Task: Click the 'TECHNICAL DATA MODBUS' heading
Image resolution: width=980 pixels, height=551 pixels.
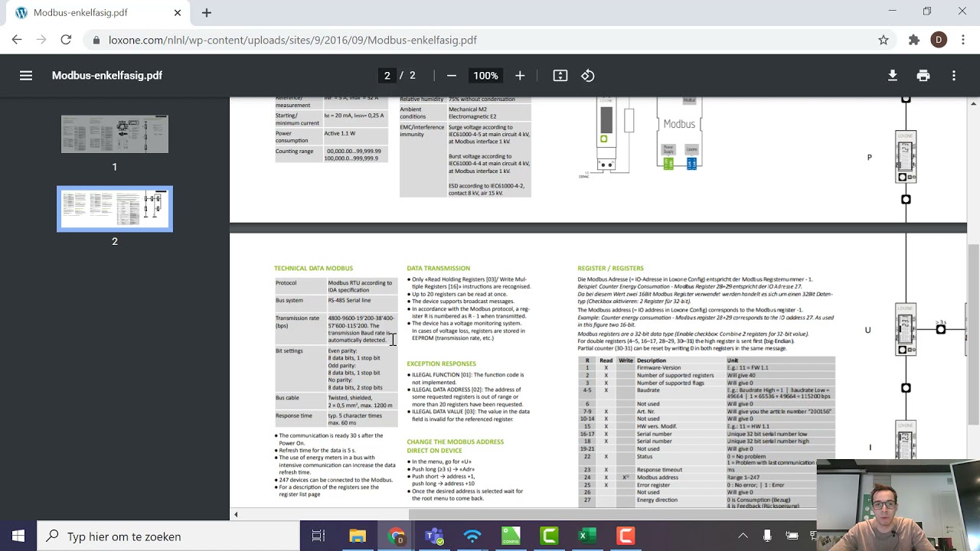Action: pos(313,269)
